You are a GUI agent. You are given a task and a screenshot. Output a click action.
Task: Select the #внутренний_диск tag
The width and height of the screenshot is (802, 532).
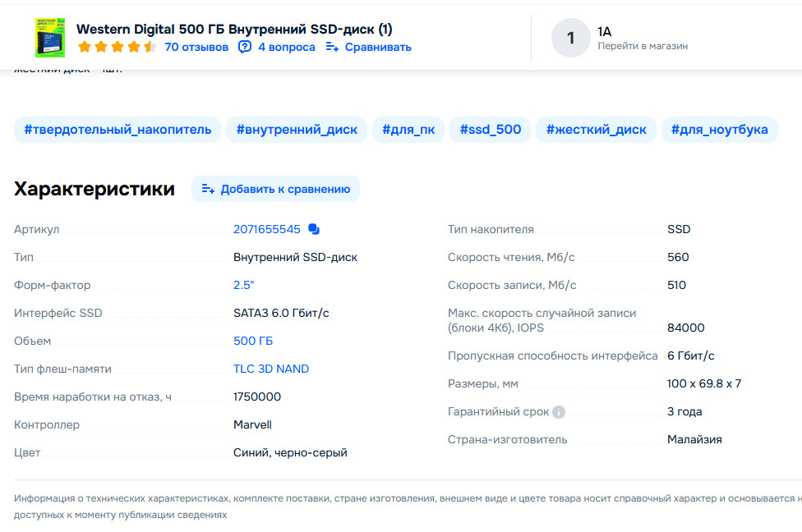[x=297, y=130]
